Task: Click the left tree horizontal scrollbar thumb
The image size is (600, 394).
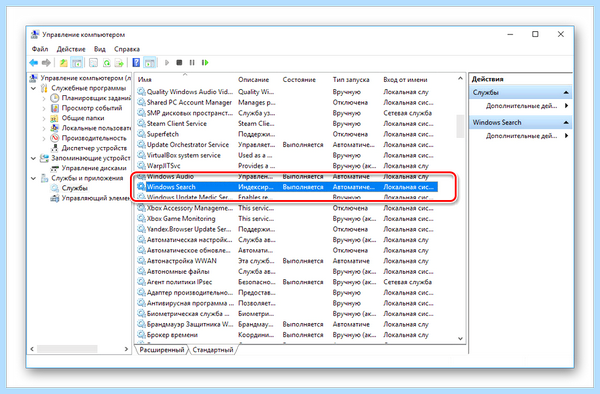Action: [x=67, y=349]
